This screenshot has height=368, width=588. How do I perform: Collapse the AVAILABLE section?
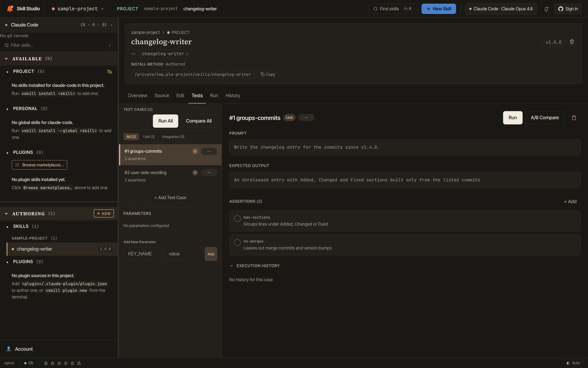tap(6, 59)
